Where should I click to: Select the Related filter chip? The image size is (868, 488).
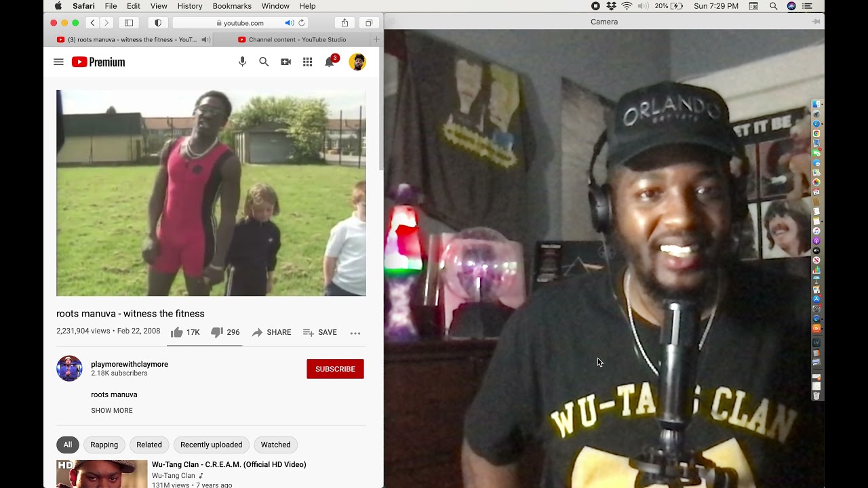[x=149, y=445]
